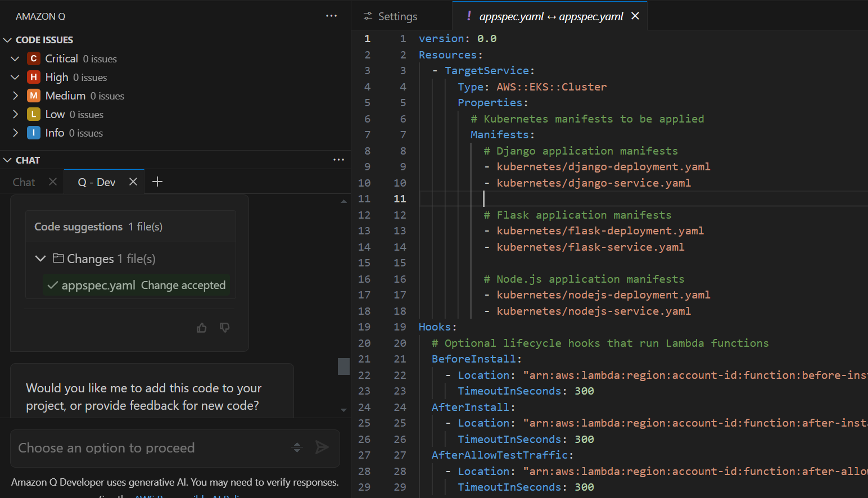The width and height of the screenshot is (868, 498).
Task: Click the Critical severity icon
Action: coord(34,58)
